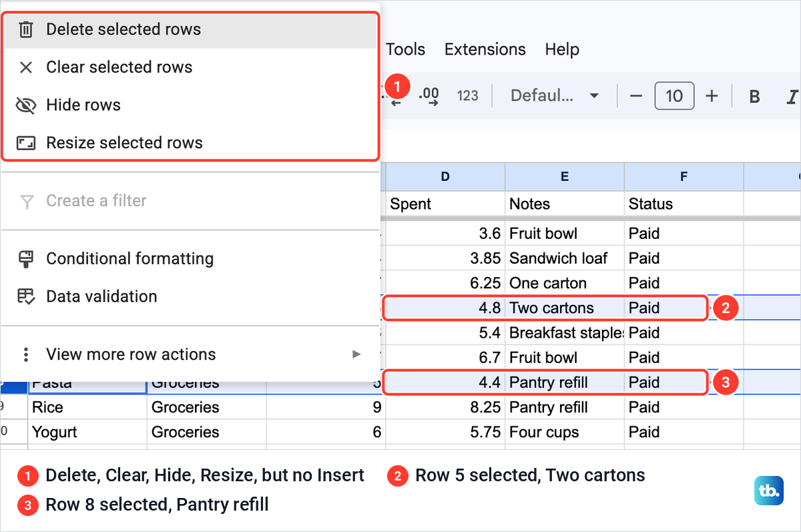Click the trash icon beside Delete selected rows
Screen dimensions: 801x532
pos(26,29)
